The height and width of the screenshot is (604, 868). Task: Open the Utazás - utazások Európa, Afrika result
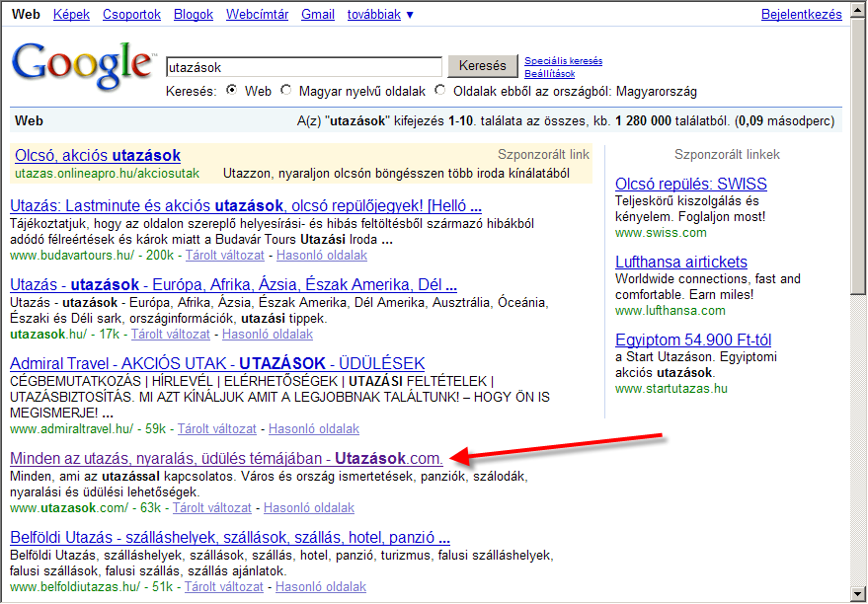pos(234,285)
